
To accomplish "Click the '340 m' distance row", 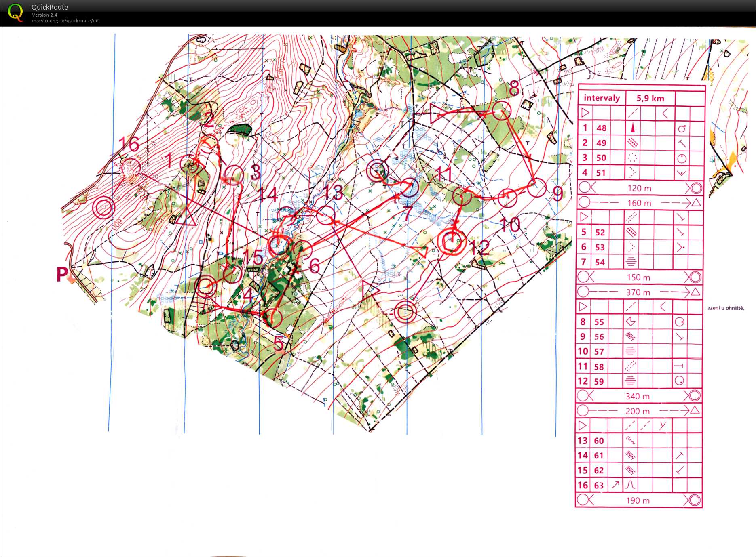I will (639, 396).
